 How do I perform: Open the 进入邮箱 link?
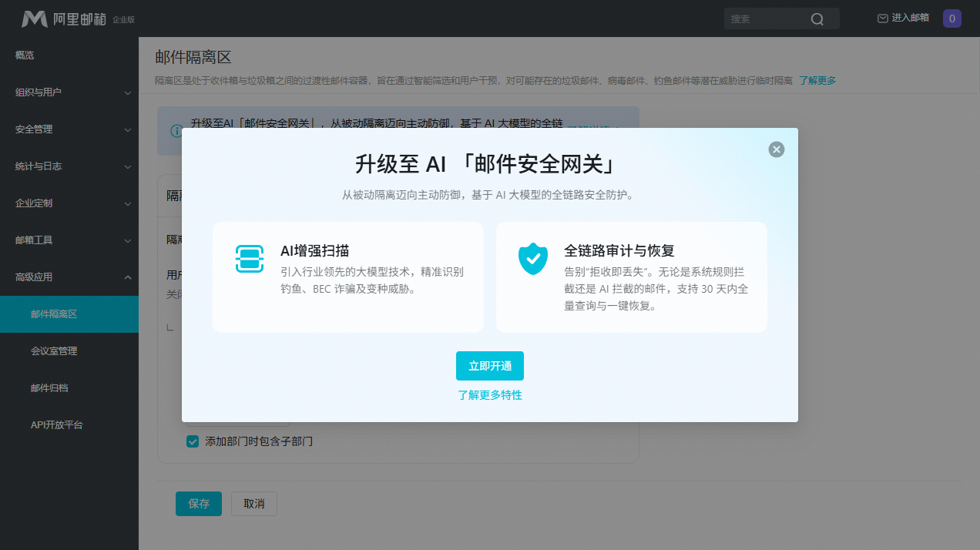[x=910, y=18]
